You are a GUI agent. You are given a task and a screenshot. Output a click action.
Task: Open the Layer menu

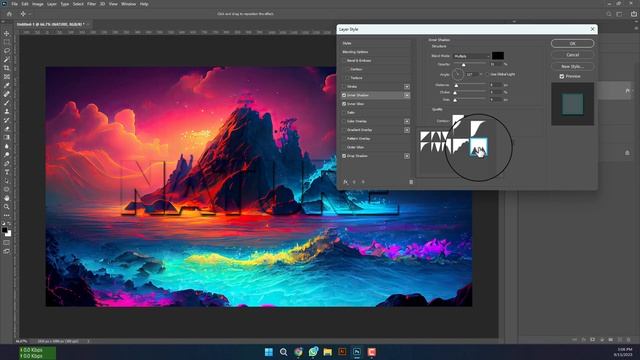(52, 4)
